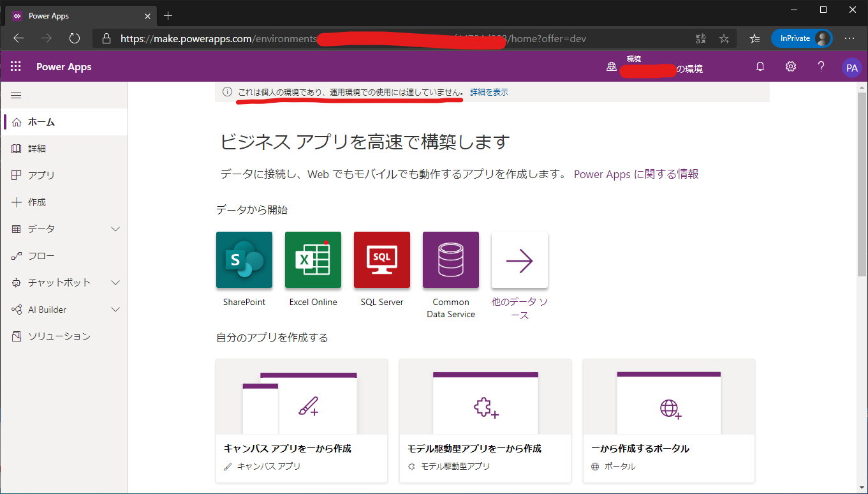868x494 pixels.
Task: Reload the page with refresh button
Action: coord(75,38)
